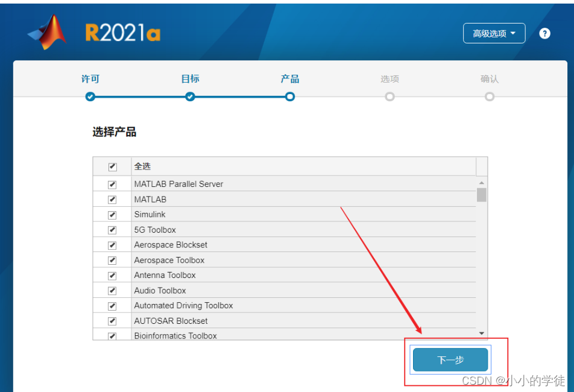The height and width of the screenshot is (392, 574).
Task: Go to the 许可 step tab
Action: tap(90, 79)
